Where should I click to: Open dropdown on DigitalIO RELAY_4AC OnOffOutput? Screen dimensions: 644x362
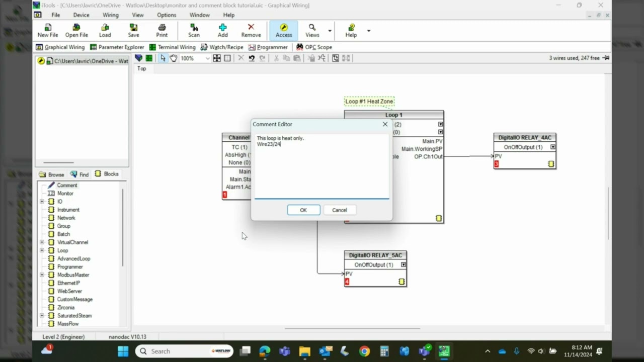click(x=553, y=147)
